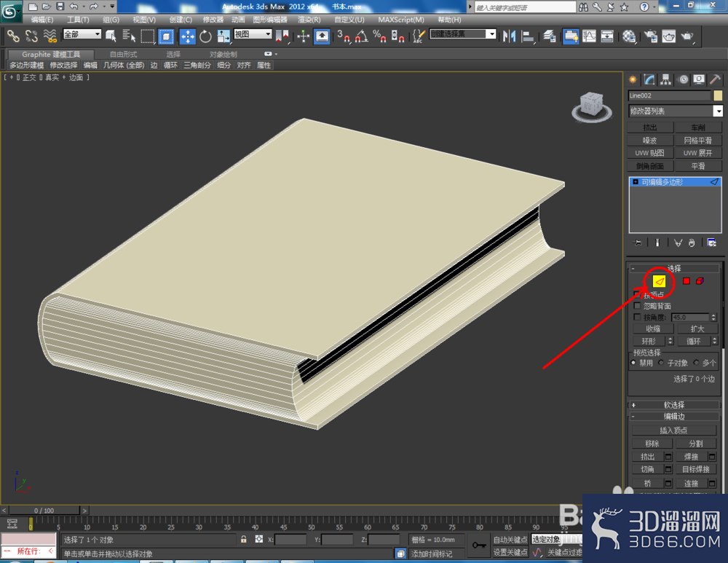The width and height of the screenshot is (728, 563).
Task: Click the 分割 edge button
Action: click(695, 443)
